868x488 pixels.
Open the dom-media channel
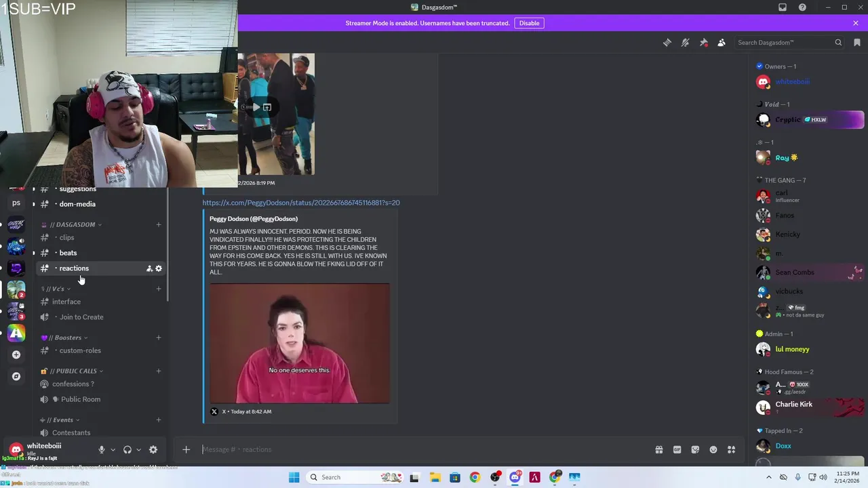click(x=100, y=204)
